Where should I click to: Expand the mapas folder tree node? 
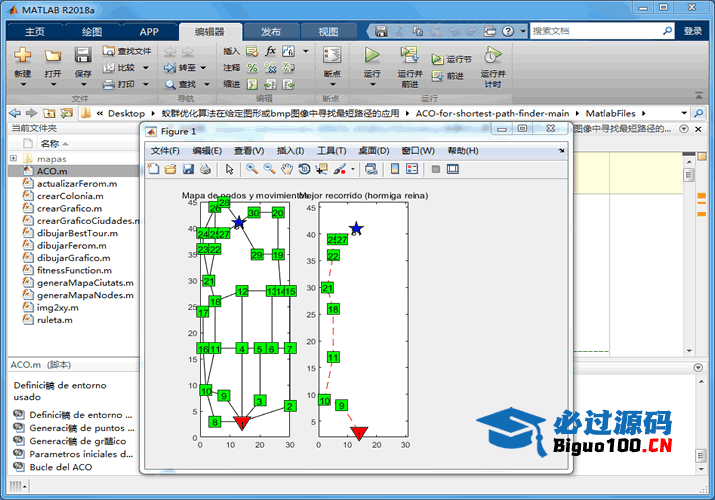coord(13,159)
